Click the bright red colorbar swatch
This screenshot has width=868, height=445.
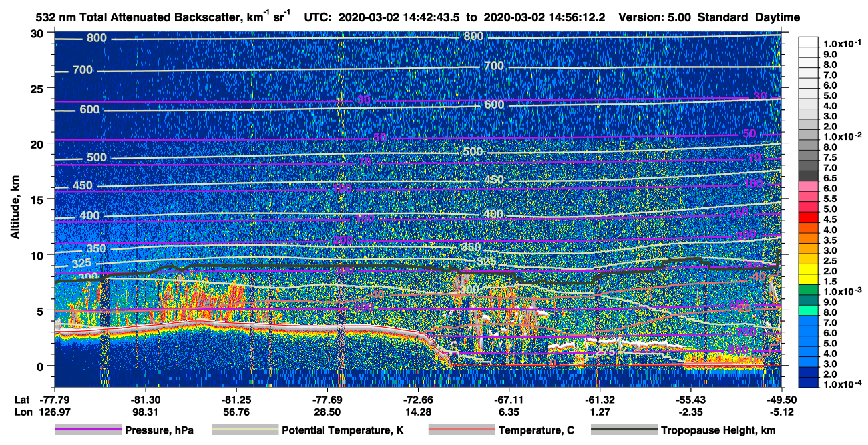pyautogui.click(x=809, y=216)
